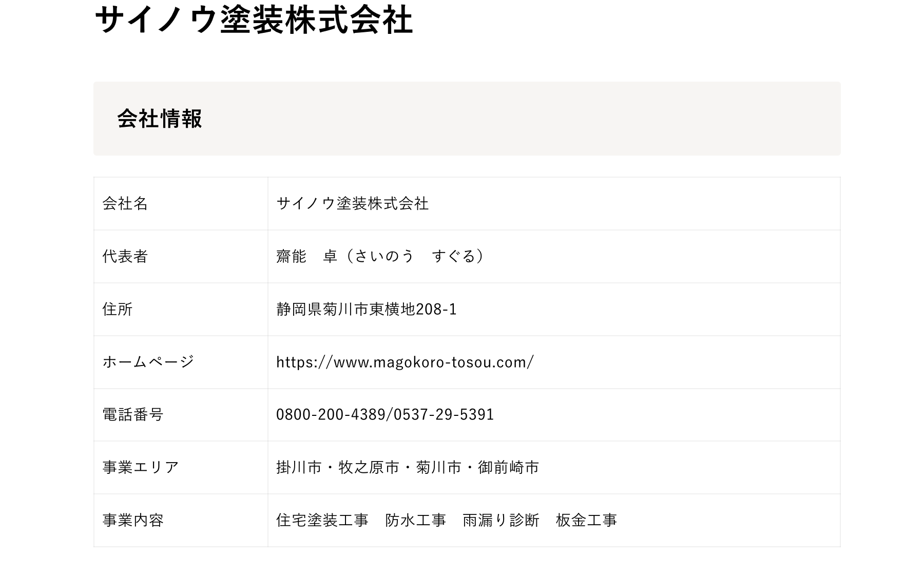Click the company name value in the table
The height and width of the screenshot is (575, 924).
pos(352,204)
